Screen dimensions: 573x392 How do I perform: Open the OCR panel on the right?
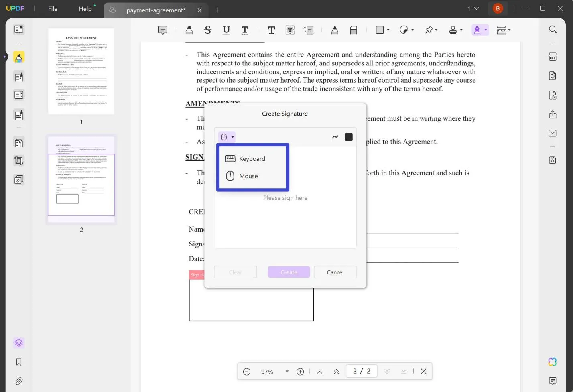click(x=552, y=56)
